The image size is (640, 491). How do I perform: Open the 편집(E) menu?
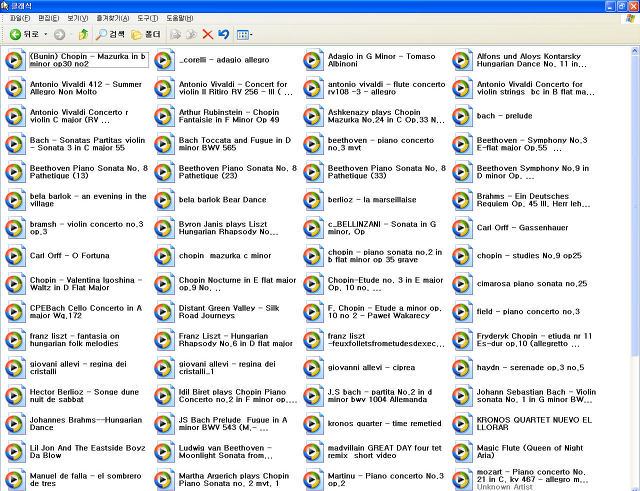click(49, 18)
